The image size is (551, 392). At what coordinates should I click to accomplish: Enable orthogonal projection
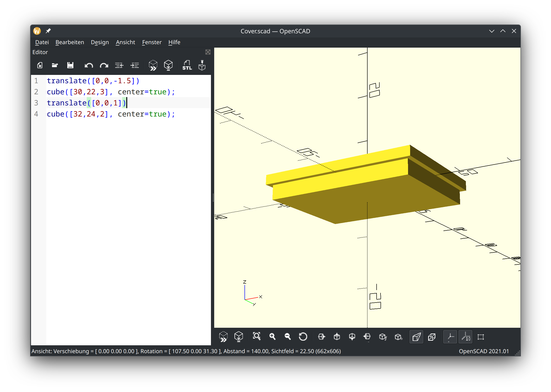(432, 337)
